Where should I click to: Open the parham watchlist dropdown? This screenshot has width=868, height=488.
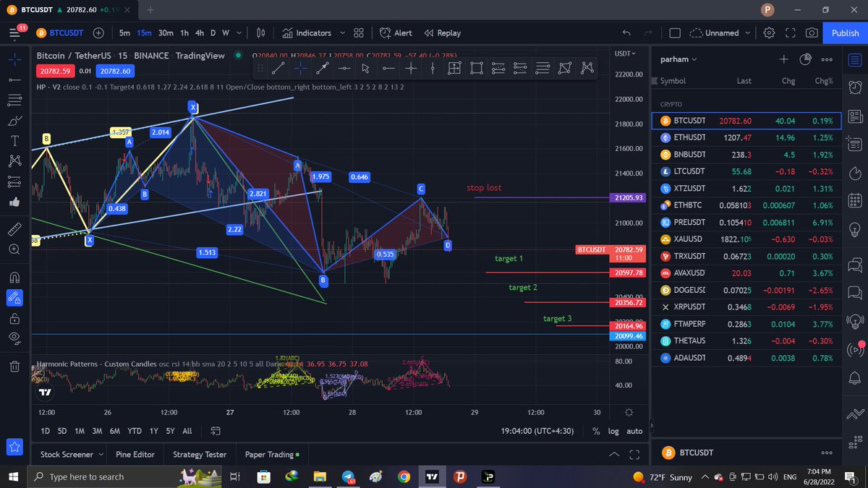678,59
